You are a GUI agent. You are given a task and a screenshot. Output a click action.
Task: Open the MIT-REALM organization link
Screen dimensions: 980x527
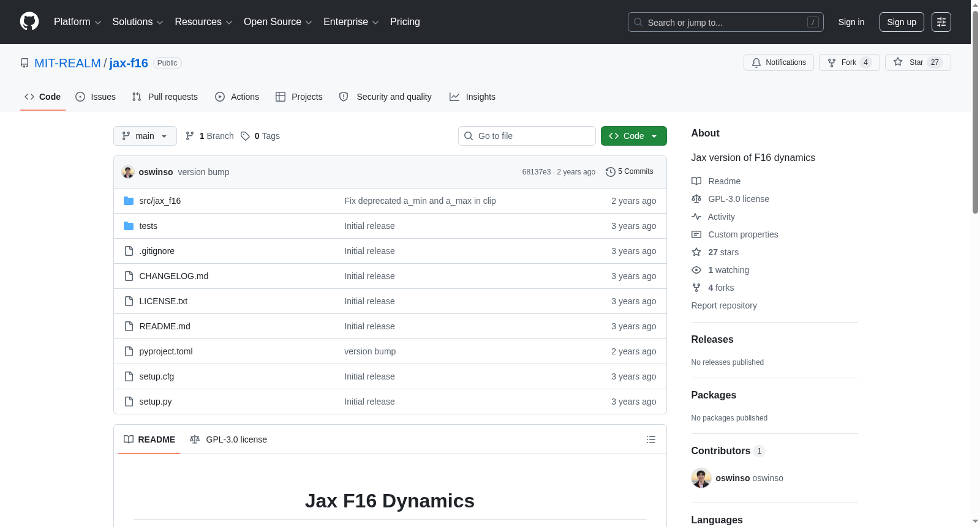67,63
